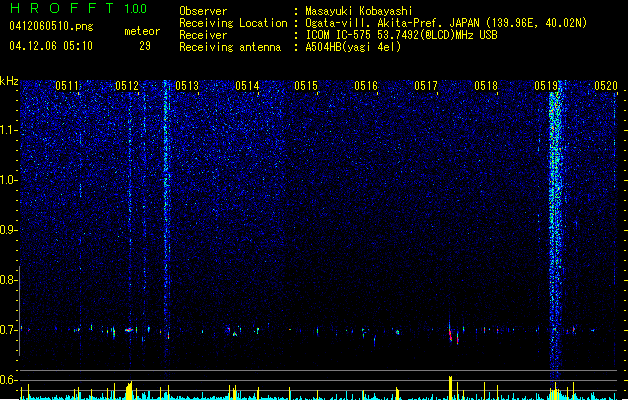
Task: Select the ICOM IC-575 53.7492 MHz USB text
Action: (x=401, y=35)
